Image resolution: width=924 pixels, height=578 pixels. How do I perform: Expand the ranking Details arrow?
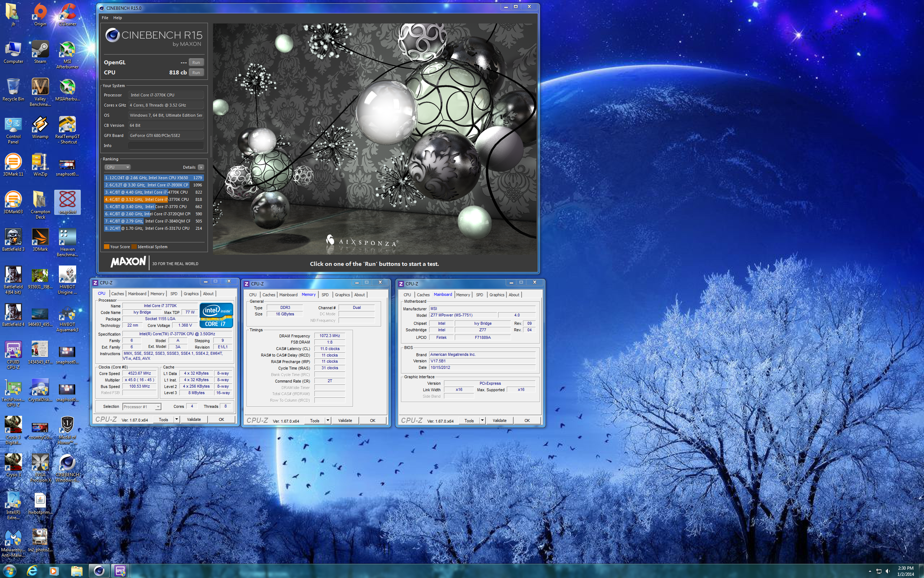[x=201, y=167]
